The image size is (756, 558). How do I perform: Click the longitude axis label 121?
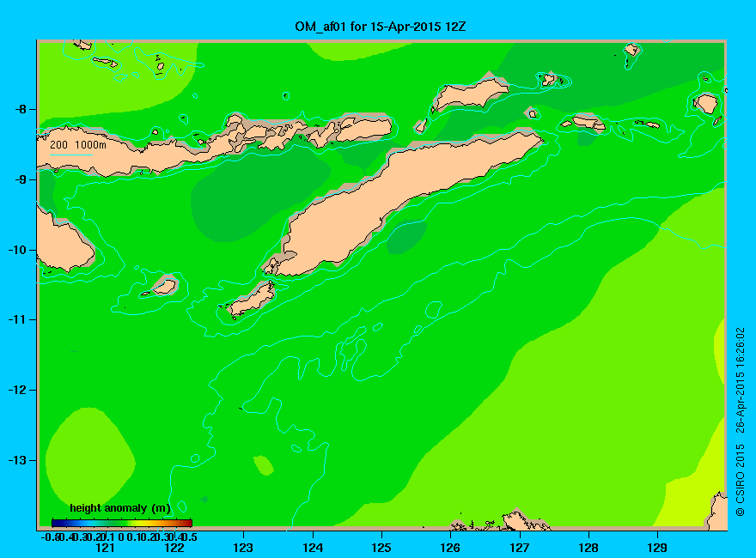pos(105,548)
